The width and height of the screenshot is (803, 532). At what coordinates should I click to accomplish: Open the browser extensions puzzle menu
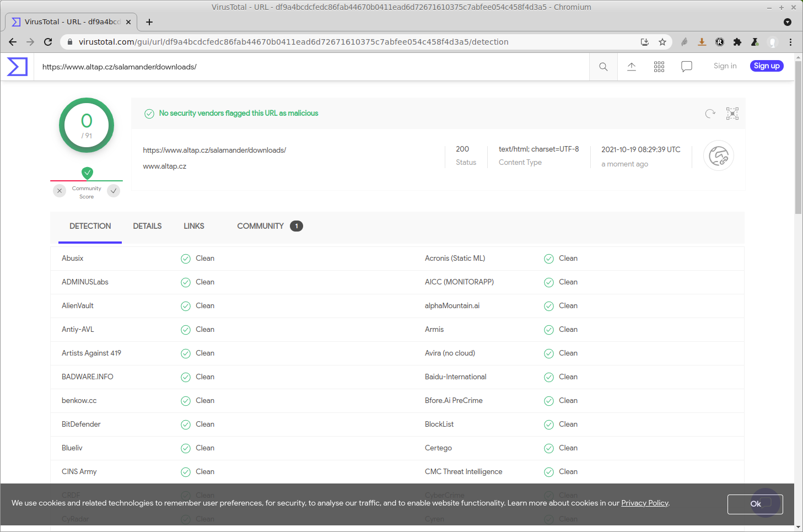click(x=737, y=42)
